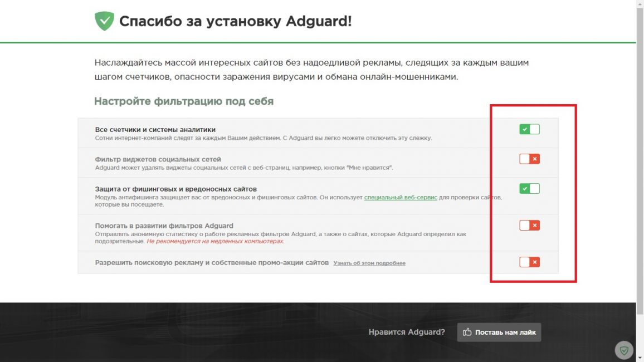Click label 'Защита от фишинговых и вредоносных сайтов'
This screenshot has height=362, width=644.
pyautogui.click(x=176, y=189)
